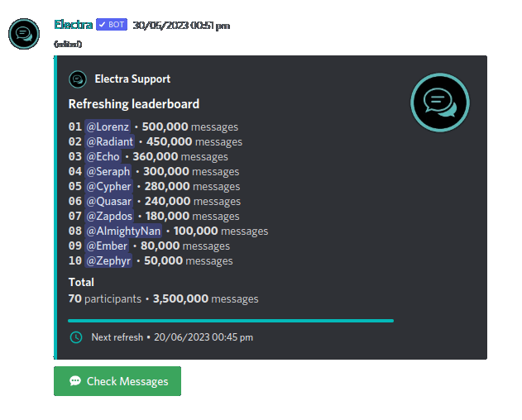Click the teal progress bar line

231,320
